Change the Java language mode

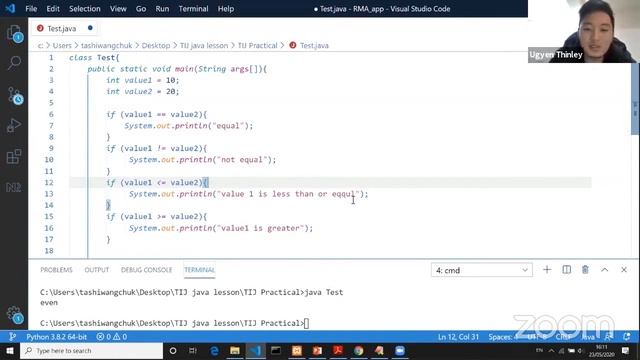click(588, 337)
